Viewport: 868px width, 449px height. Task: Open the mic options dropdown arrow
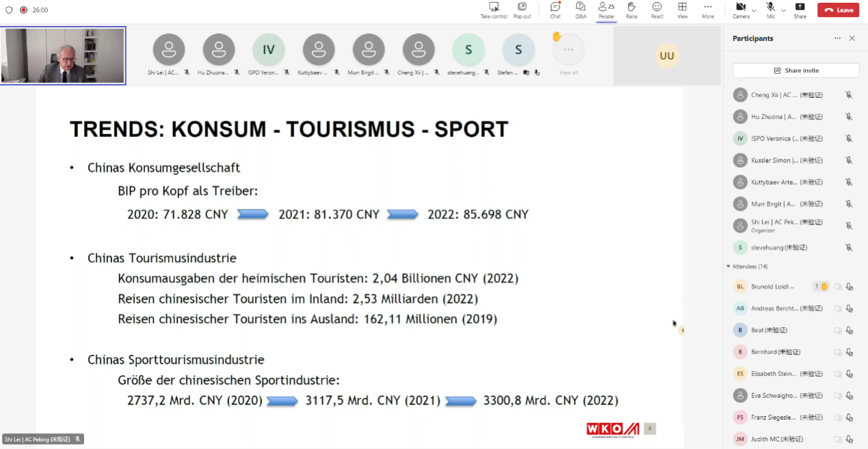pos(783,10)
